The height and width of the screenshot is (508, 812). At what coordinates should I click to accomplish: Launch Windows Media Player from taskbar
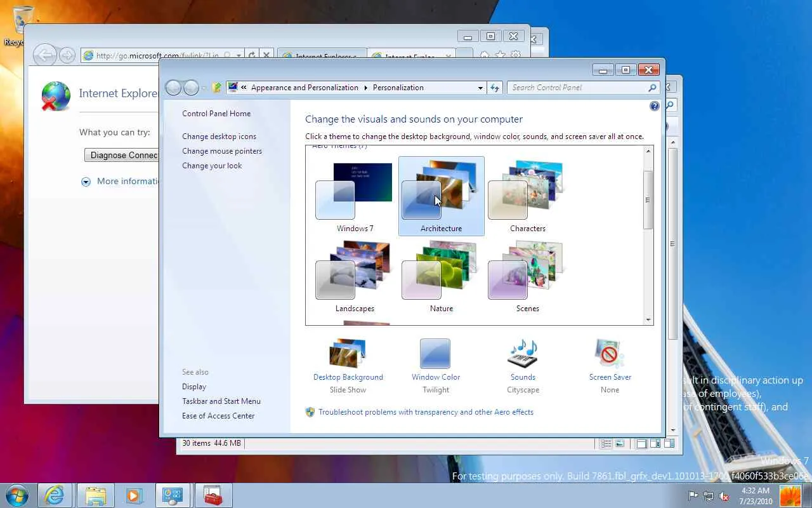pyautogui.click(x=134, y=495)
